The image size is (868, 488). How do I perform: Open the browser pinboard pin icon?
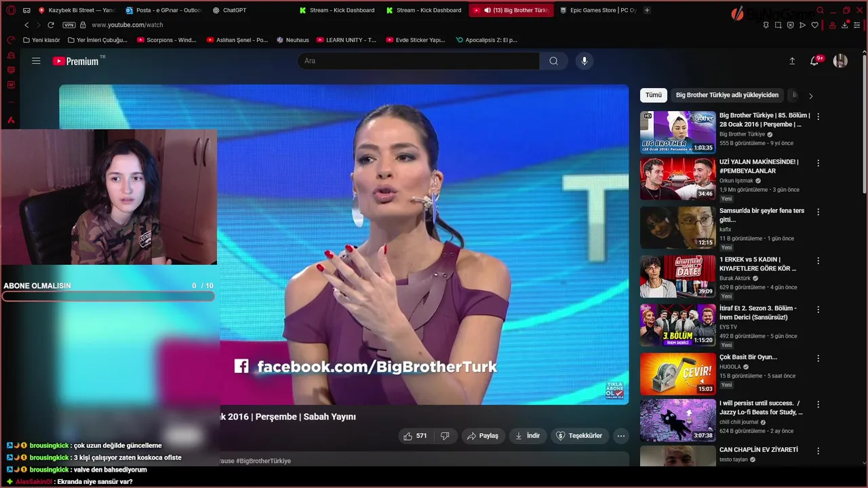[766, 25]
